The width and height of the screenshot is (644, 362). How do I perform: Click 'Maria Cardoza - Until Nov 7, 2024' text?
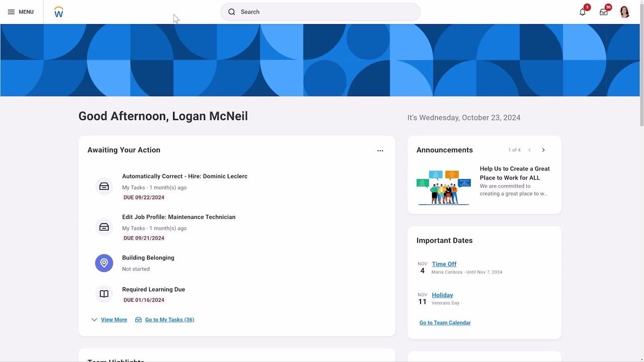click(467, 273)
